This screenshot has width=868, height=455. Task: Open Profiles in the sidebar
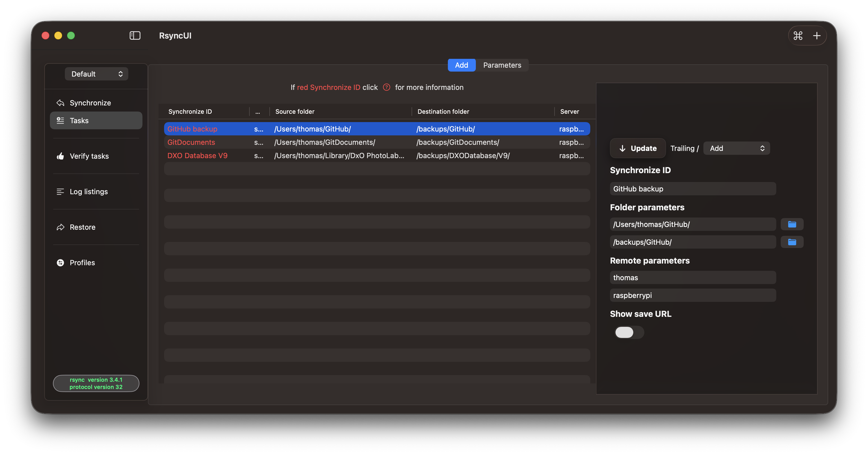(82, 262)
